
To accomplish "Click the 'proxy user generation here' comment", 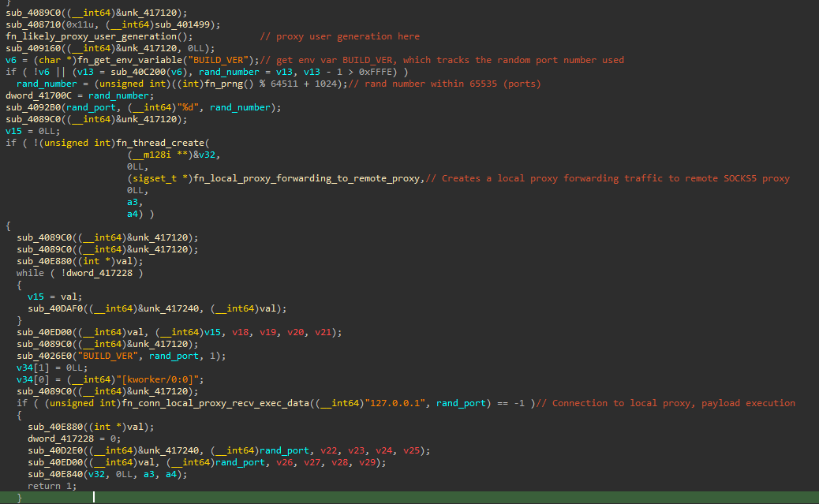I will [x=339, y=36].
